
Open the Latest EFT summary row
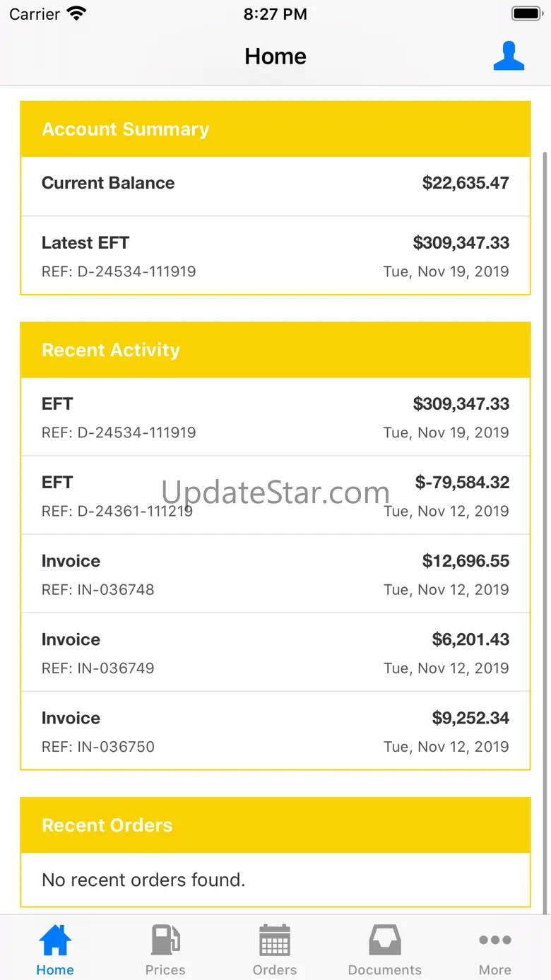(x=275, y=256)
